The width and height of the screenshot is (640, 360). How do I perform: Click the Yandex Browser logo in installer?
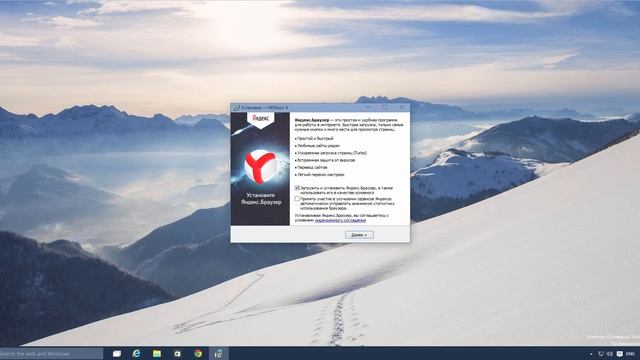click(x=260, y=167)
